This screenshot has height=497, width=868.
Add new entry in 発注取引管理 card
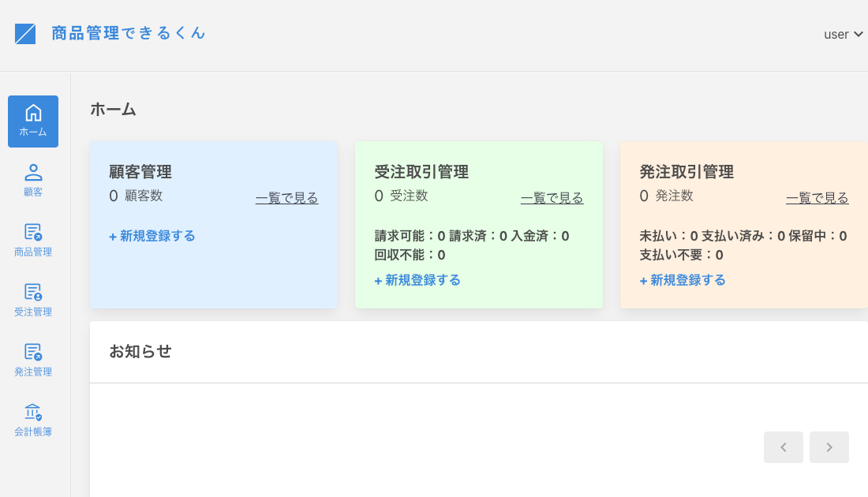[x=683, y=280]
